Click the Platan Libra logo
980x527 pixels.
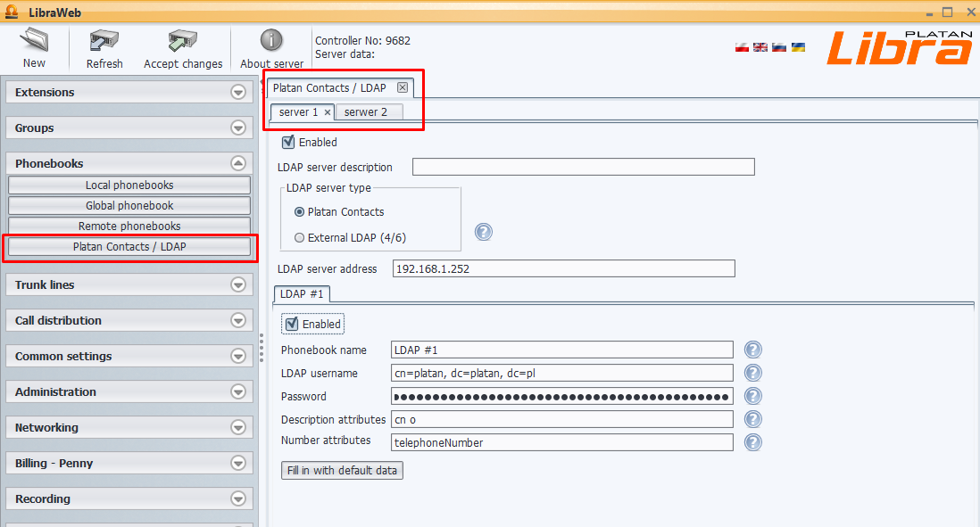[900, 47]
